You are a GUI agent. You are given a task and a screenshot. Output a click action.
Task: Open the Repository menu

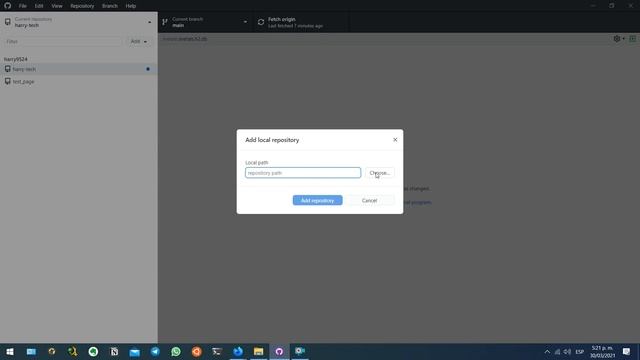pyautogui.click(x=82, y=6)
